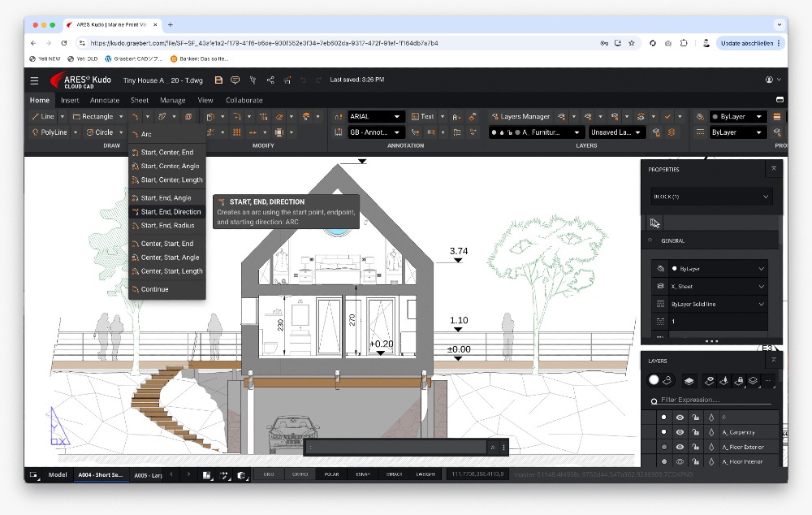Choose Start, End, Radius arc option

point(166,225)
